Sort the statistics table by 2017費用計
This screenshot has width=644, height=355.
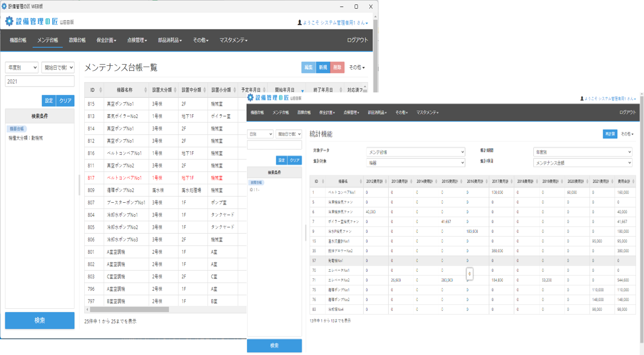pos(501,181)
